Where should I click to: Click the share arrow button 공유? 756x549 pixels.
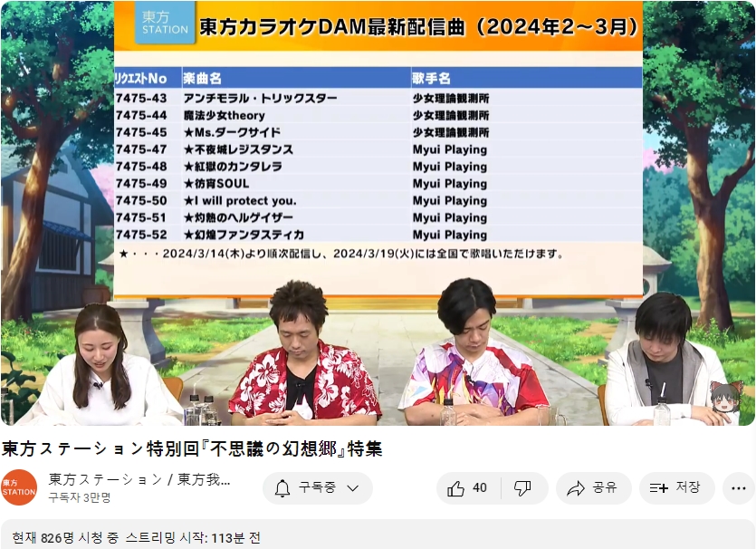point(593,488)
